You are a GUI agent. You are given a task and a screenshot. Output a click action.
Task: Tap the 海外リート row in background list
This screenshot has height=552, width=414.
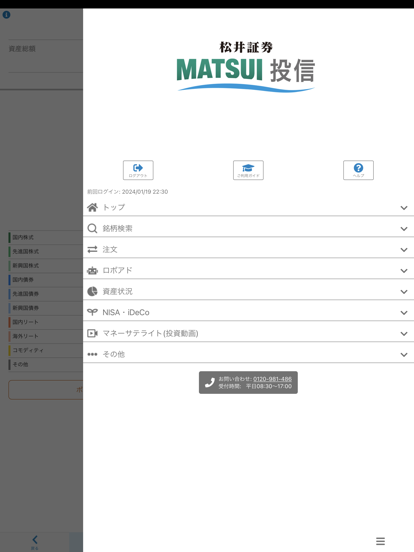point(45,336)
